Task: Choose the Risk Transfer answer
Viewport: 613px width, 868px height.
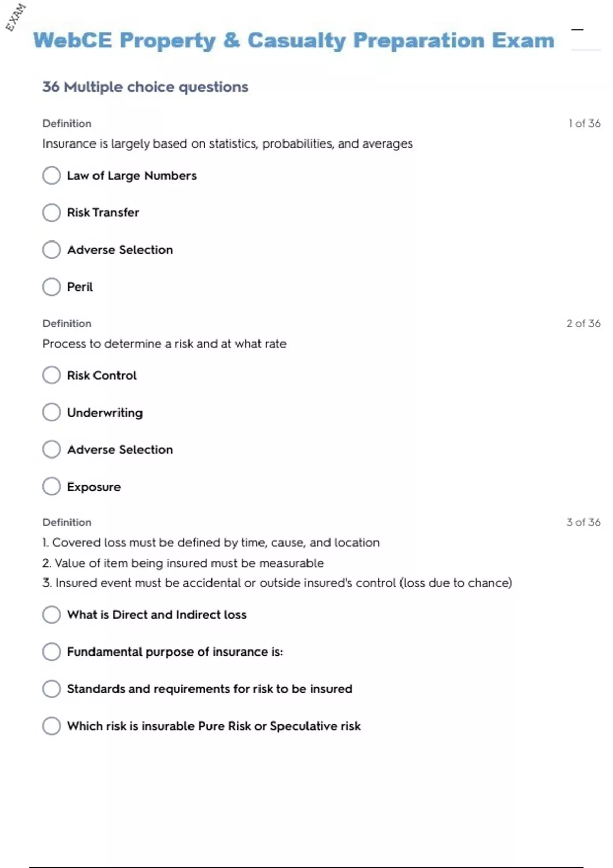Action: click(x=52, y=212)
